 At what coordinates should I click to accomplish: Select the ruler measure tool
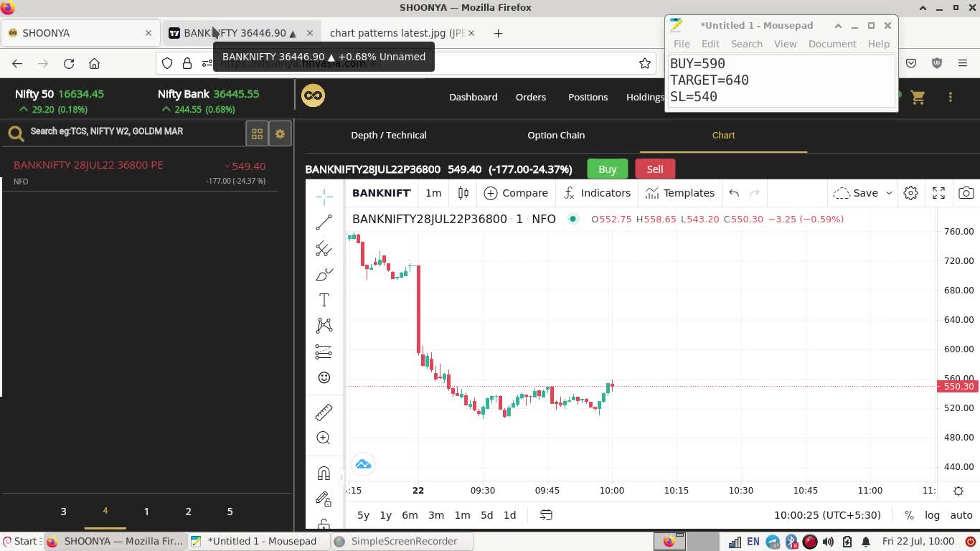tap(324, 412)
